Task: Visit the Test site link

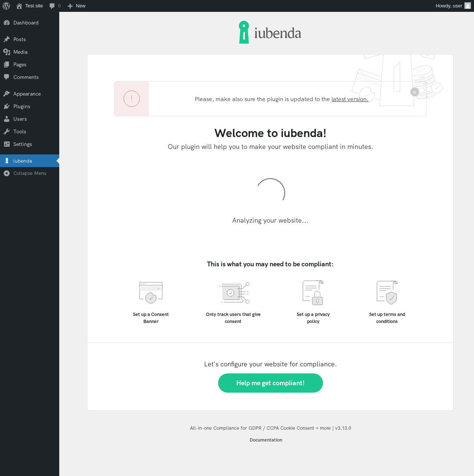Action: (x=30, y=6)
